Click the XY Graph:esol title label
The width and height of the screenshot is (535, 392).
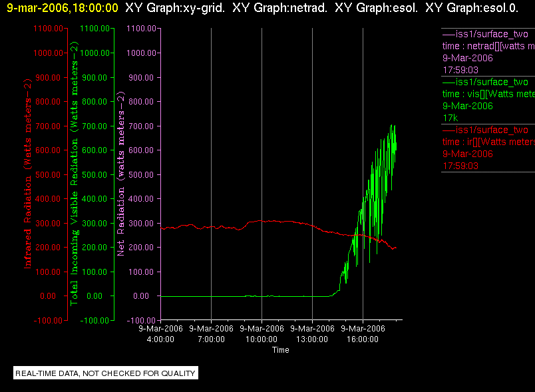(x=377, y=8)
